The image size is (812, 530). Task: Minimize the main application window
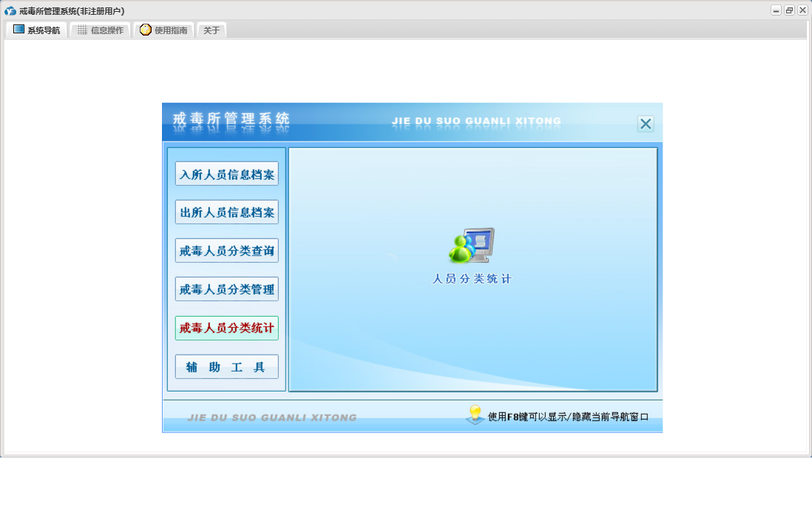click(x=776, y=10)
